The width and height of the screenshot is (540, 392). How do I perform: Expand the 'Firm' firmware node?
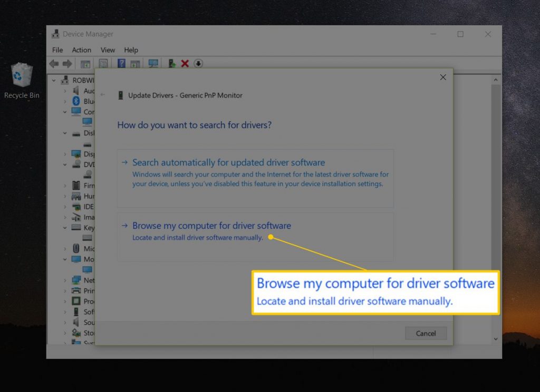click(65, 185)
